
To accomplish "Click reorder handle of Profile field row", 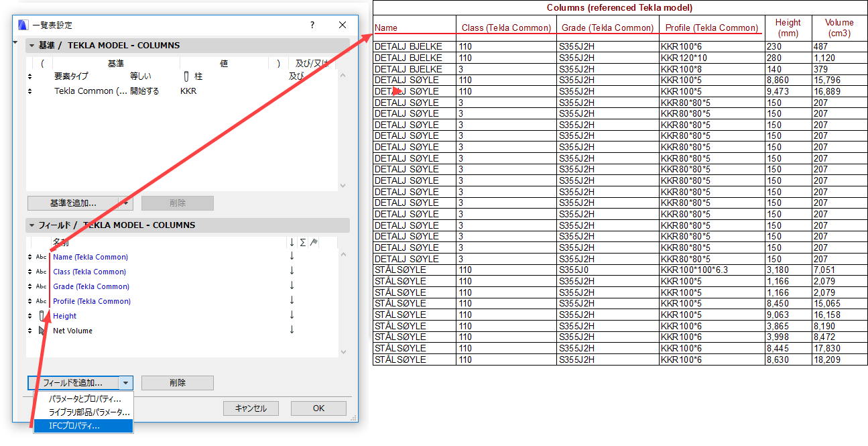I will [x=29, y=301].
